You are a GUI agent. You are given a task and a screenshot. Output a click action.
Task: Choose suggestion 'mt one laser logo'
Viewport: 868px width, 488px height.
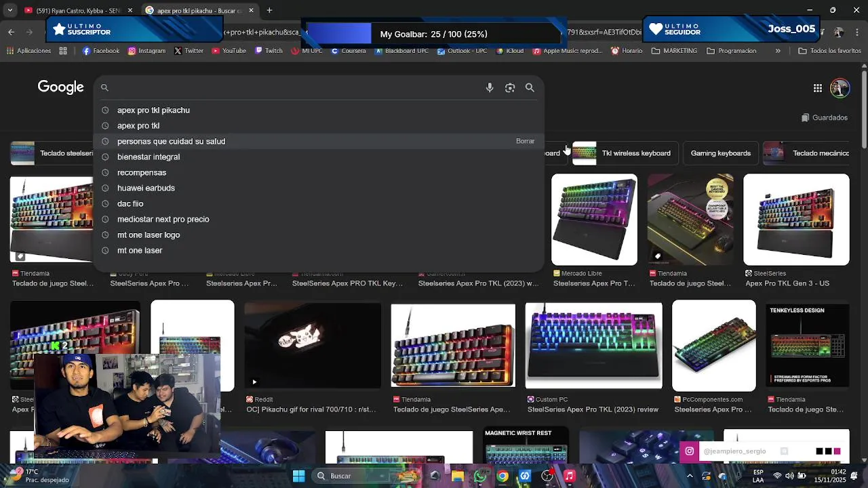click(x=319, y=235)
